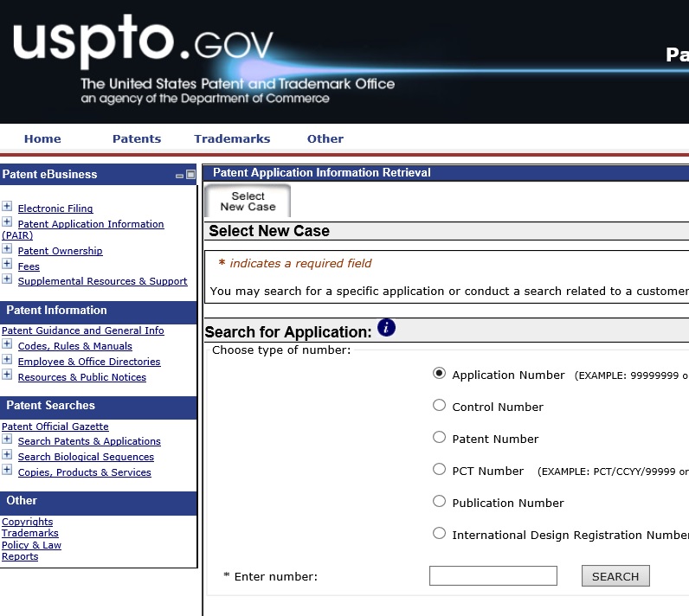689x616 pixels.
Task: Open Employee & Office Directories link
Action: [x=89, y=362]
